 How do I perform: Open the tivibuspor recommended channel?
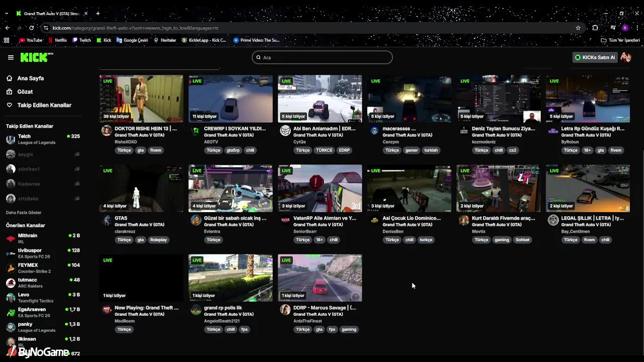43,253
